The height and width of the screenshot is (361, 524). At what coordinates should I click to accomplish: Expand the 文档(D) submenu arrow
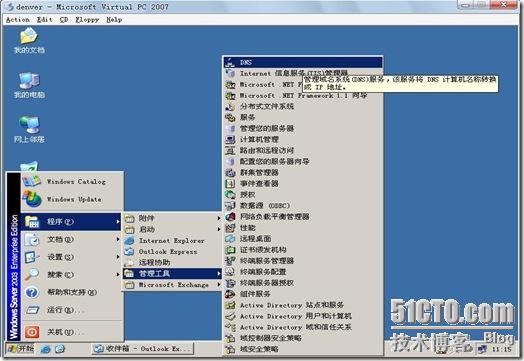(x=118, y=239)
